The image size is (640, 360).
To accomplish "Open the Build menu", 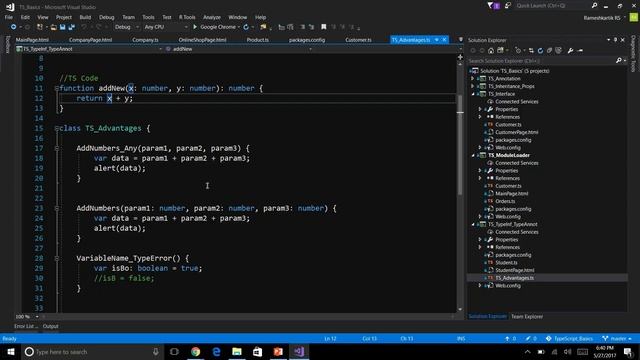I will [85, 17].
